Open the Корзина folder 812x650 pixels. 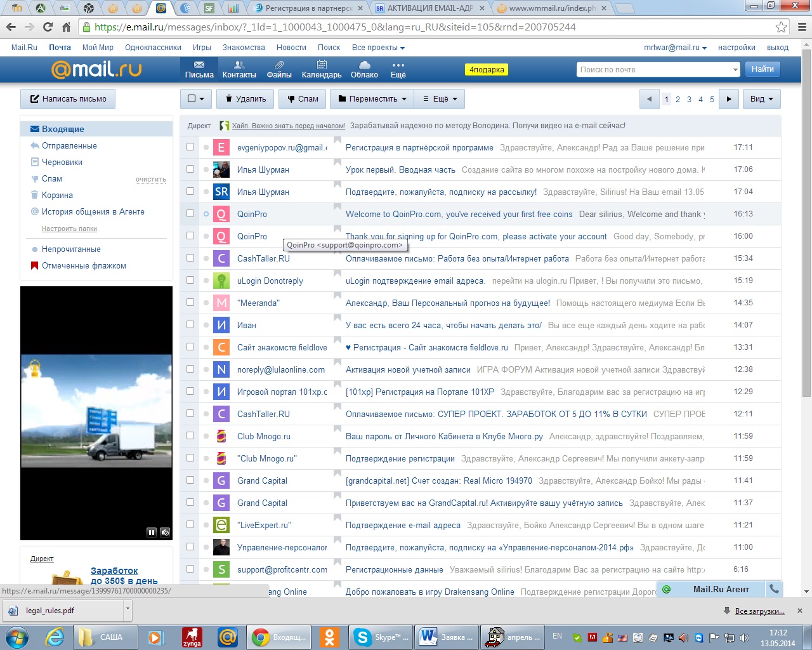[x=57, y=196]
